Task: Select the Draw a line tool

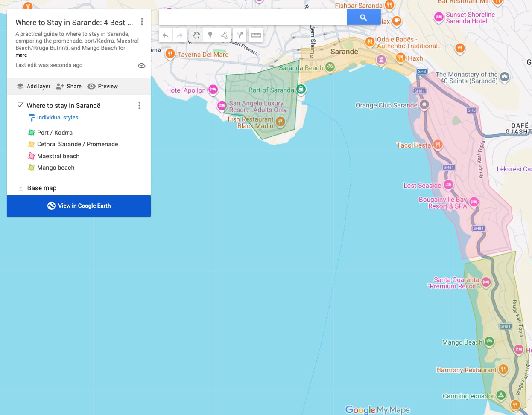Action: 225,35
